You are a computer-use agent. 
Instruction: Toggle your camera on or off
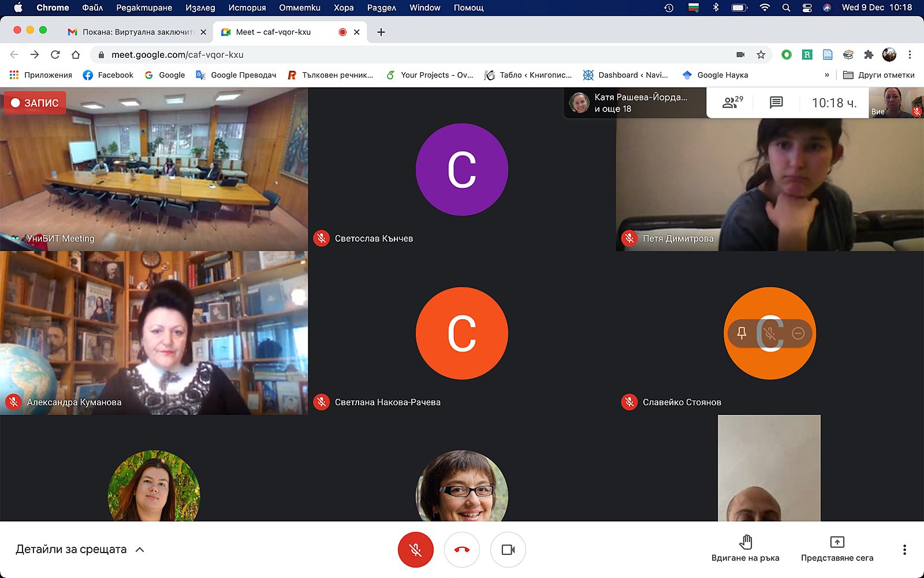[x=508, y=550]
